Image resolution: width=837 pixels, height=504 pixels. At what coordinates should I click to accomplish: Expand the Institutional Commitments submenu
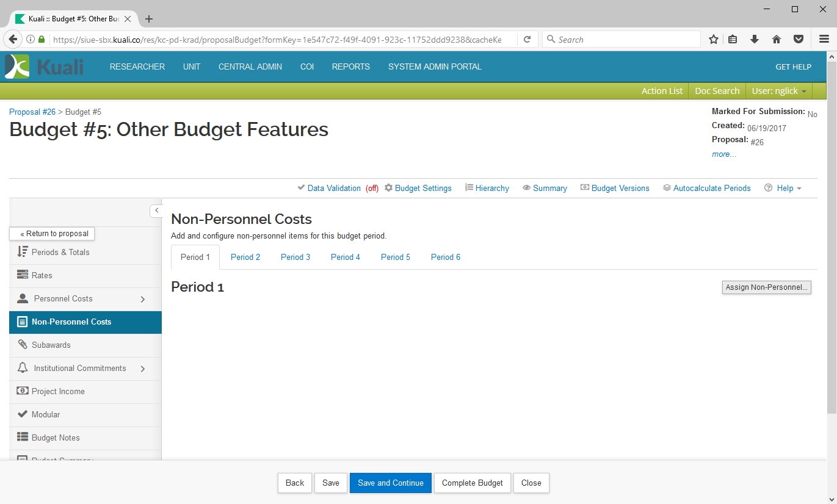143,369
